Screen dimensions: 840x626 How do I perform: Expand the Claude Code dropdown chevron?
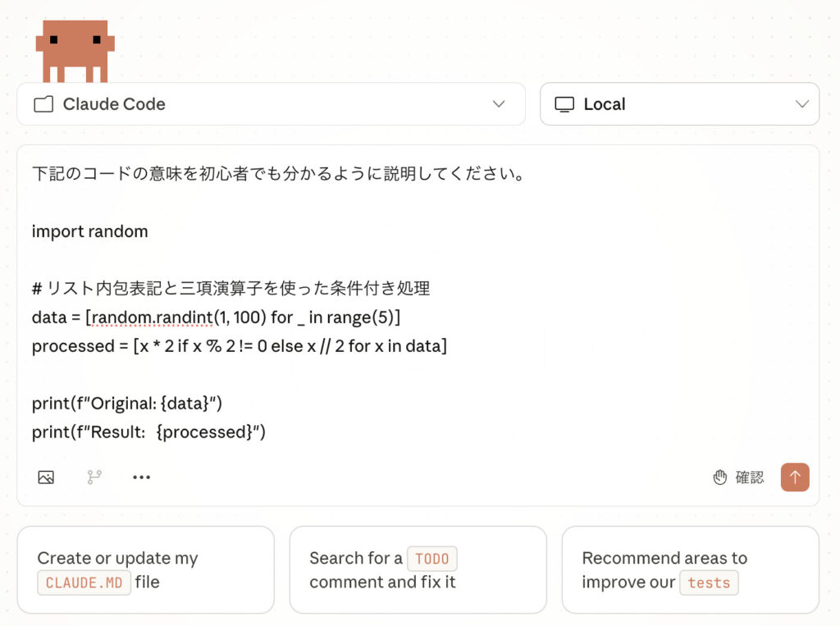(x=499, y=104)
